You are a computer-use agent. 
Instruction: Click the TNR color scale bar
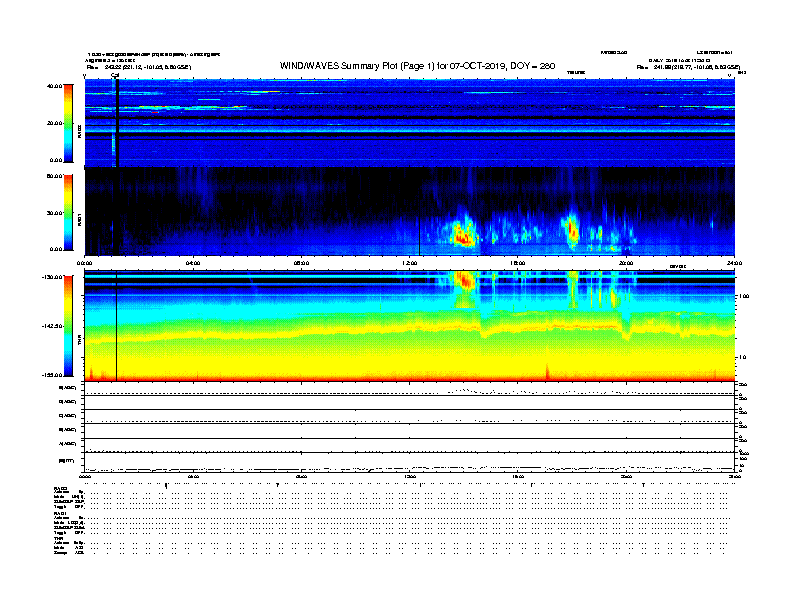click(68, 326)
